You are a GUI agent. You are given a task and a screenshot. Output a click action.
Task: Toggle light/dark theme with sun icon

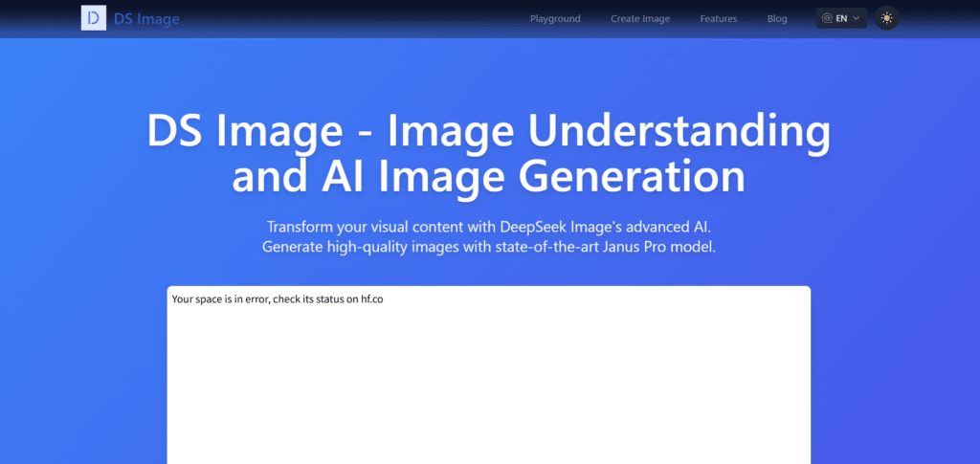(x=886, y=18)
